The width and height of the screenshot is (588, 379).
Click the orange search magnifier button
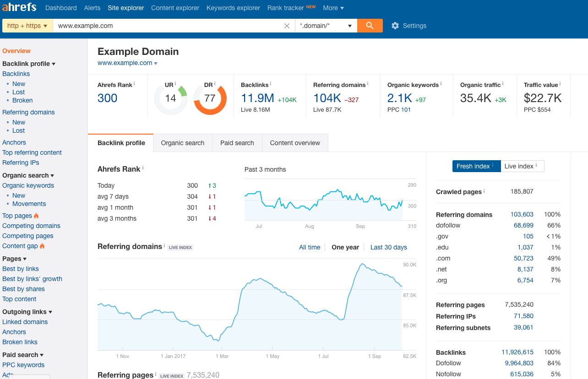click(370, 26)
